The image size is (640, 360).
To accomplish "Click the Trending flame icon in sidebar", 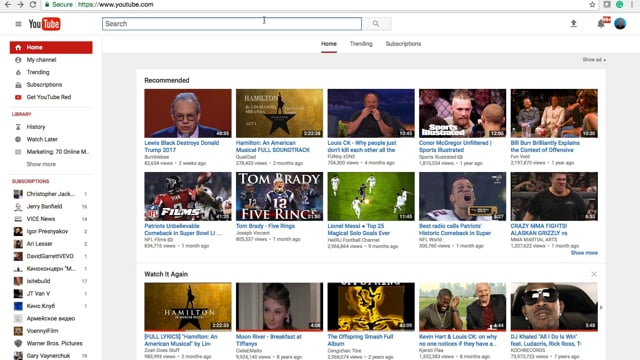I will [18, 72].
